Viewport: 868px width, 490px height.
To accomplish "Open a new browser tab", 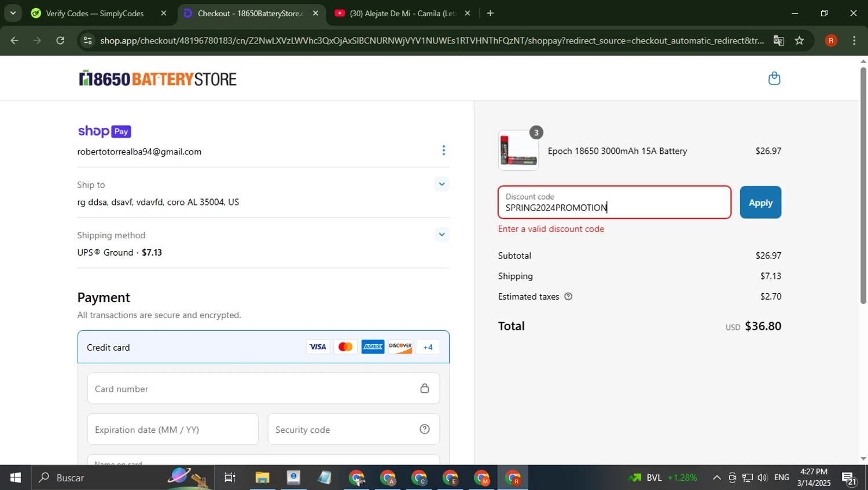I will [490, 13].
